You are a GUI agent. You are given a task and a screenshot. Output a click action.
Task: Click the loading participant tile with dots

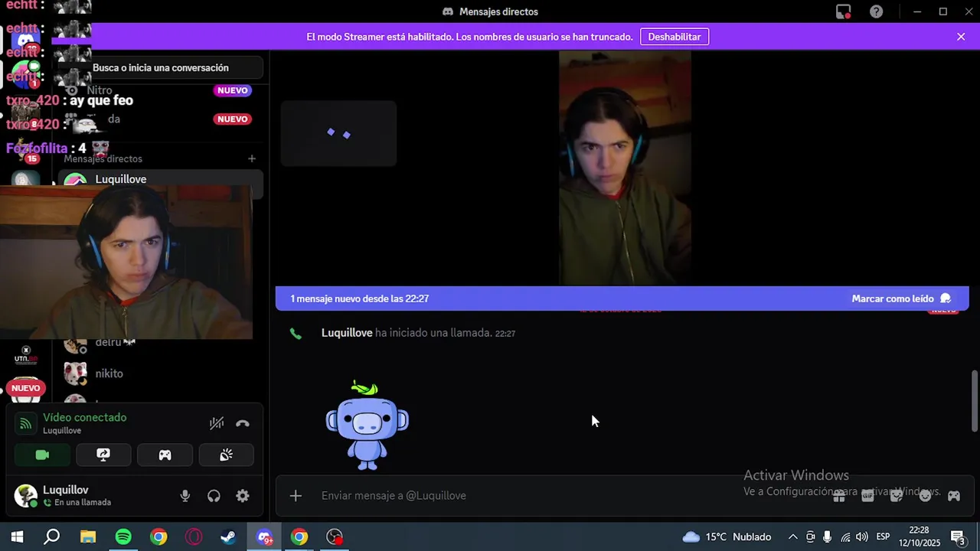[x=338, y=133]
